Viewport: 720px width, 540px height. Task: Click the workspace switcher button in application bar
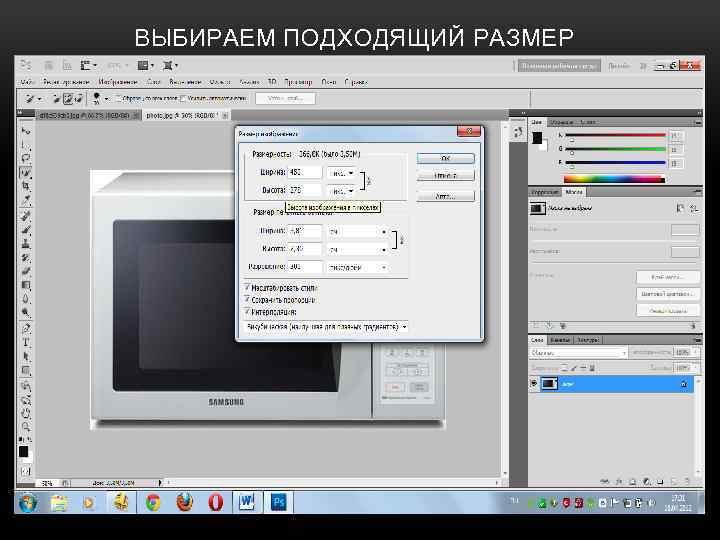(559, 66)
